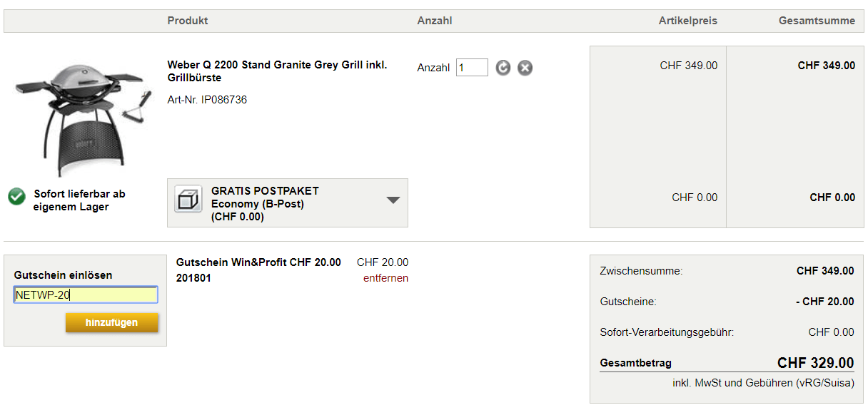The height and width of the screenshot is (410, 868).
Task: Click the Gutschein code input field
Action: (x=86, y=295)
